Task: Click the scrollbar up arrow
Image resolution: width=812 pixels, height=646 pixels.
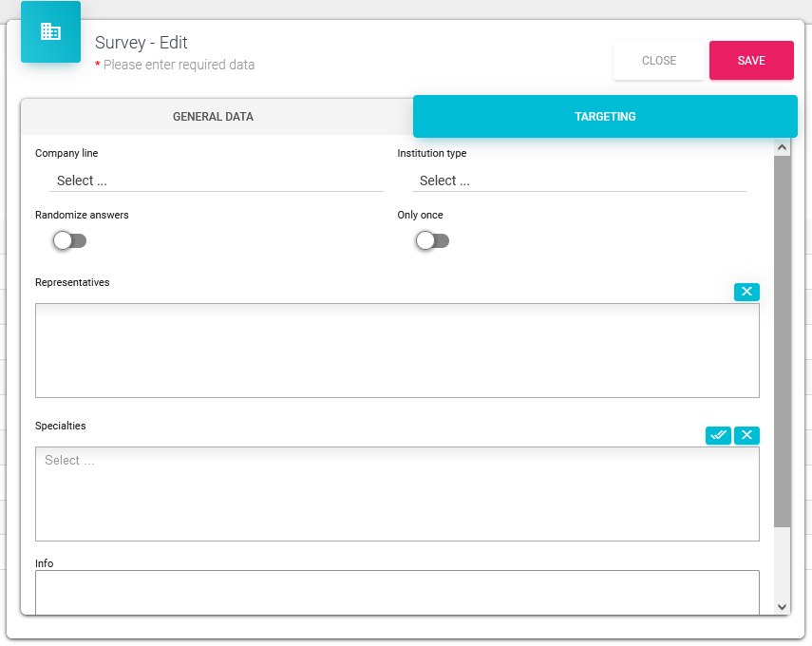Action: 782,147
